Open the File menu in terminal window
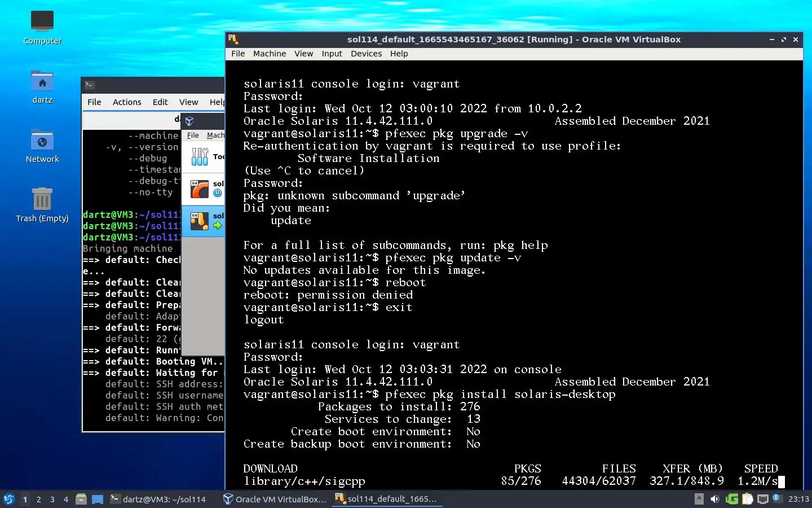Viewport: 812px width, 508px height. [x=94, y=102]
